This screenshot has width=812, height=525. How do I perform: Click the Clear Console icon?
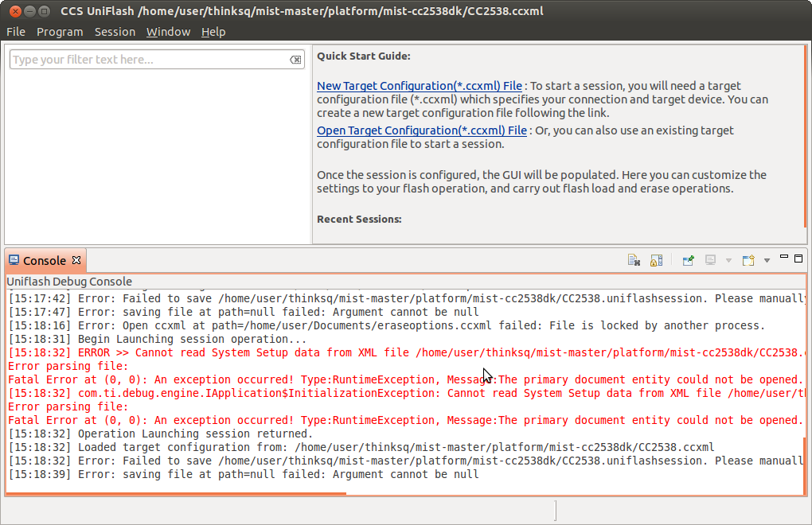coord(634,260)
